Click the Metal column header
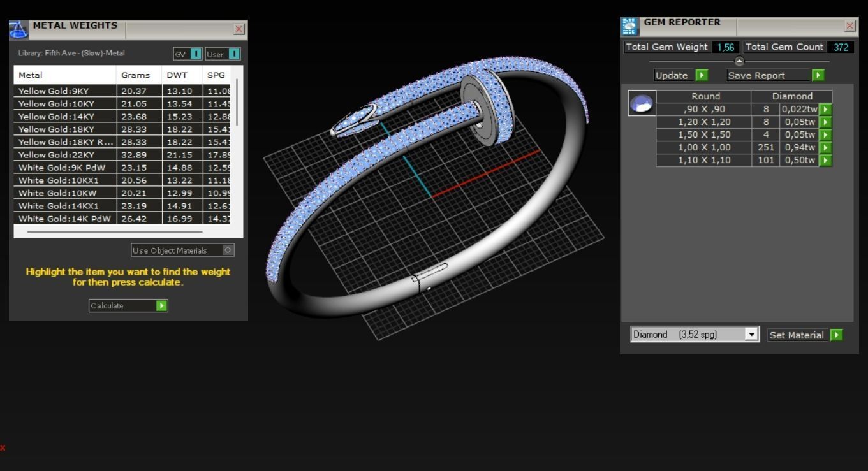The width and height of the screenshot is (868, 471). 65,75
